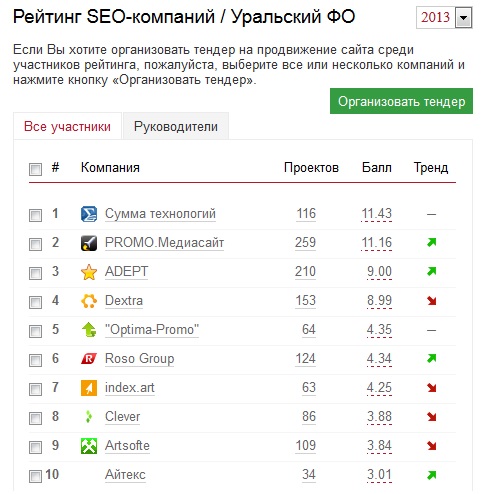The width and height of the screenshot is (488, 494).
Task: Click the Artsofte green crossed-tools logo
Action: click(89, 446)
